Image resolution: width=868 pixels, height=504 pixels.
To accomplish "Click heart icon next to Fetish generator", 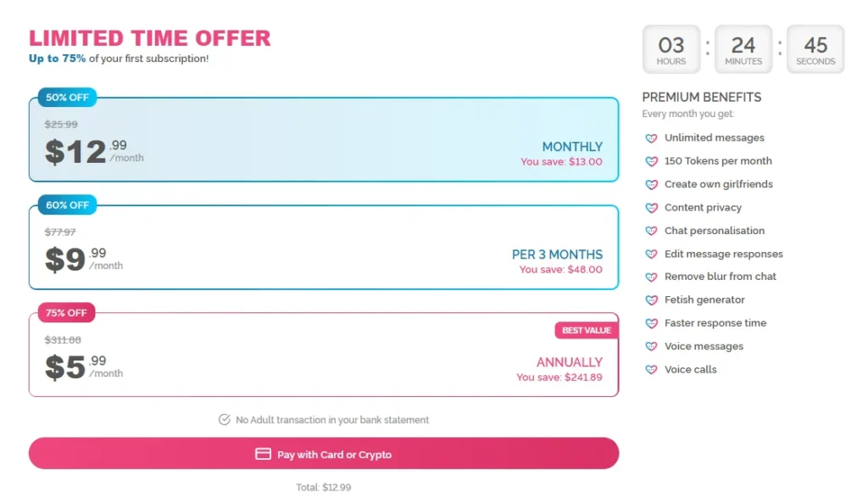I will pyautogui.click(x=651, y=300).
